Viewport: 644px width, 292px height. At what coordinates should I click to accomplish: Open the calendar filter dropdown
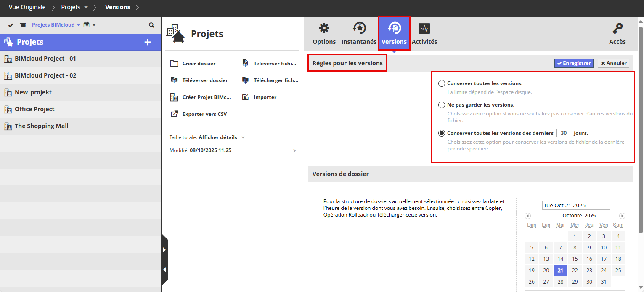pos(89,25)
